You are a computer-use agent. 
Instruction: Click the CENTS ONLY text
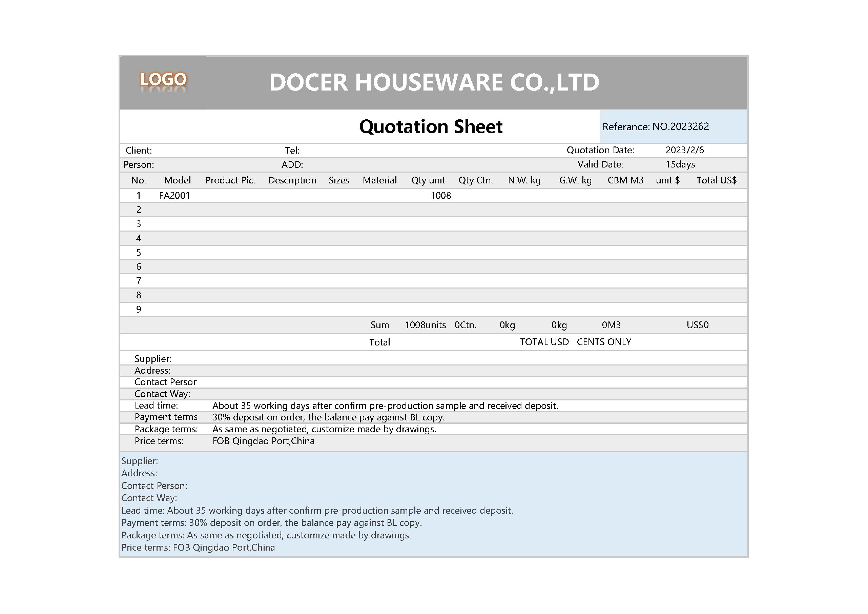coord(604,342)
